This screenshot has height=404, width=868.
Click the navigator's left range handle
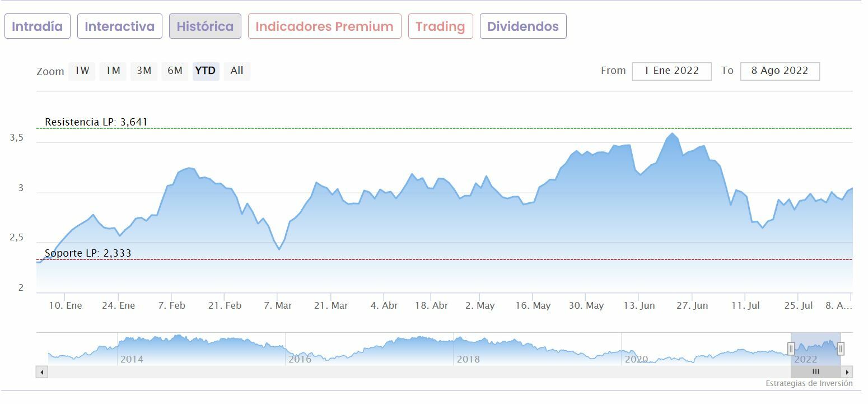pos(791,349)
